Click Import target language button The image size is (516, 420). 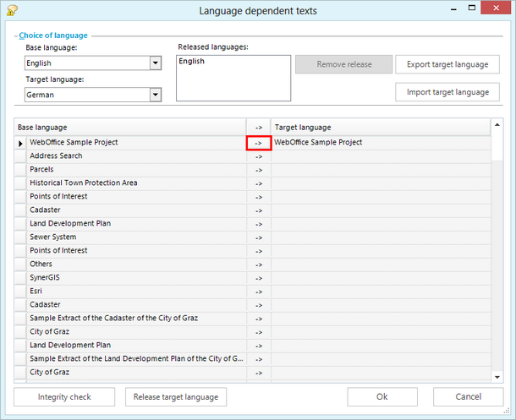447,92
